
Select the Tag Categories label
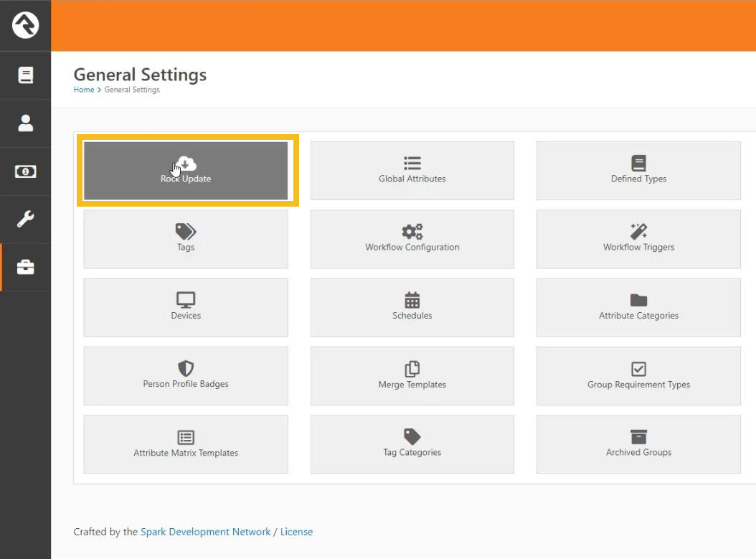point(412,452)
